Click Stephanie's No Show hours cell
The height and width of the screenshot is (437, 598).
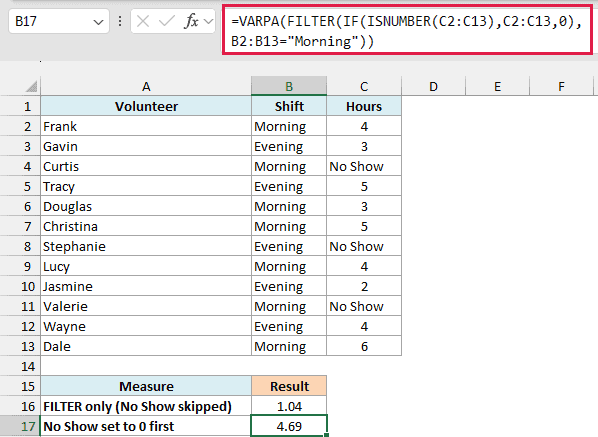364,246
